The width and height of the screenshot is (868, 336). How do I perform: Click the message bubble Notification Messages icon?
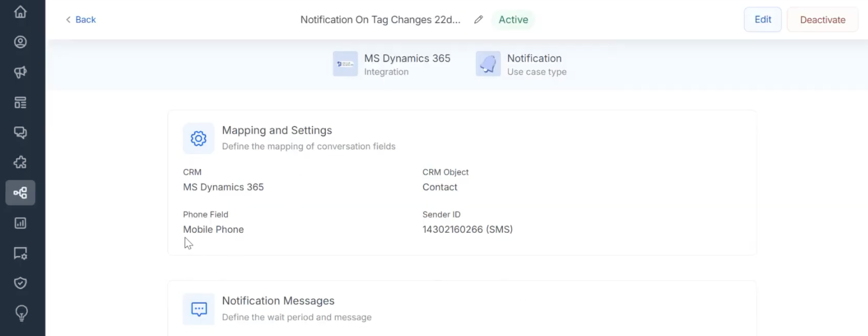199,309
